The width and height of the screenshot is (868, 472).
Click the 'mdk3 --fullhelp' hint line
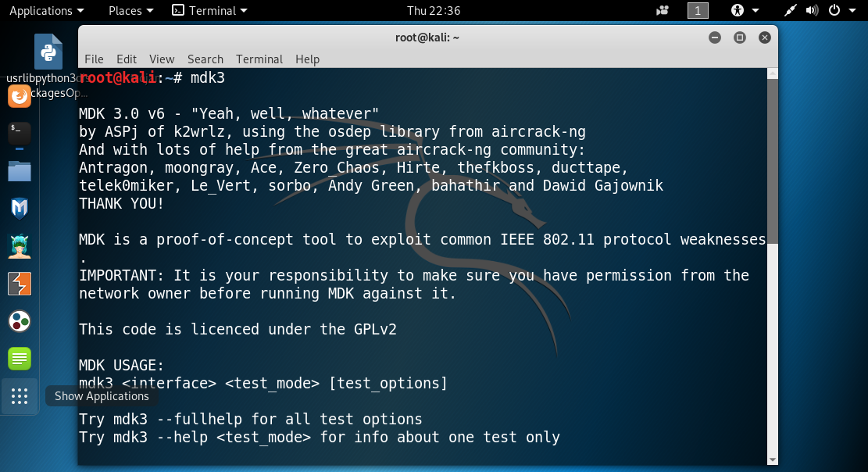251,420
